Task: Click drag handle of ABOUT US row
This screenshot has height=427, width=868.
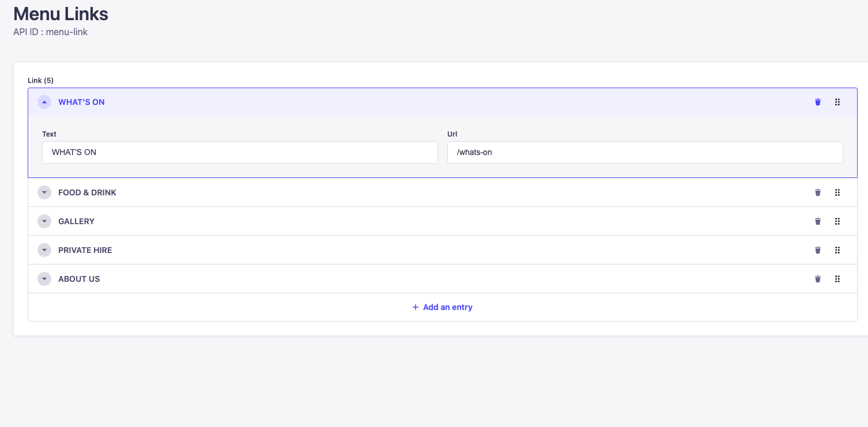Action: tap(837, 279)
